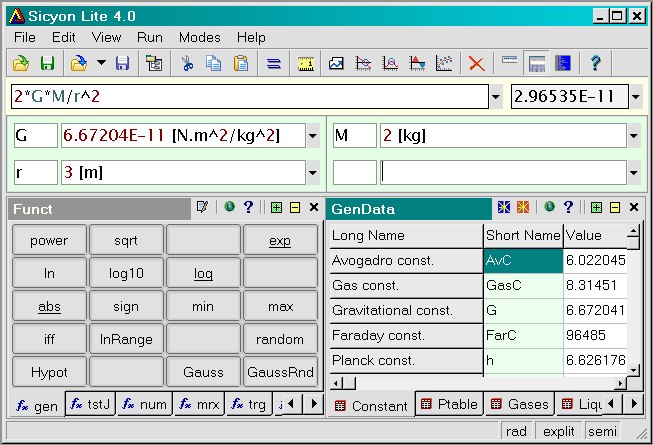Open the result value dropdown arrow
The height and width of the screenshot is (445, 653).
tap(636, 97)
